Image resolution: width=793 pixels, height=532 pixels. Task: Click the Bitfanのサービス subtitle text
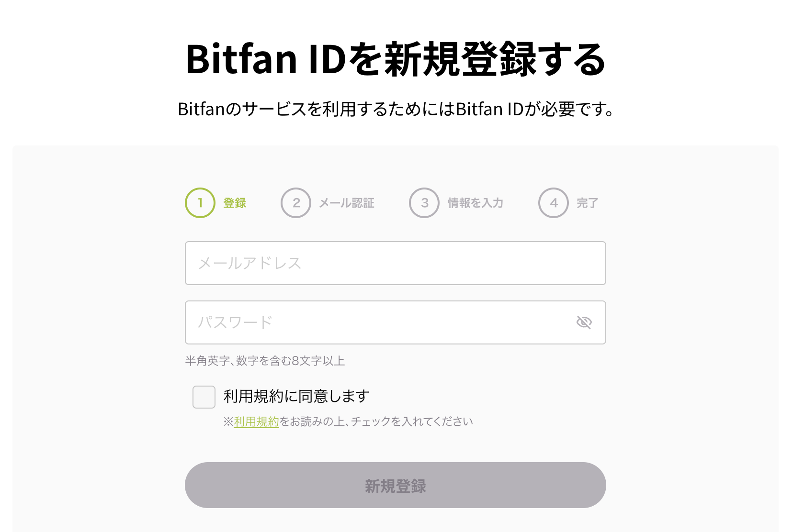pos(396,109)
